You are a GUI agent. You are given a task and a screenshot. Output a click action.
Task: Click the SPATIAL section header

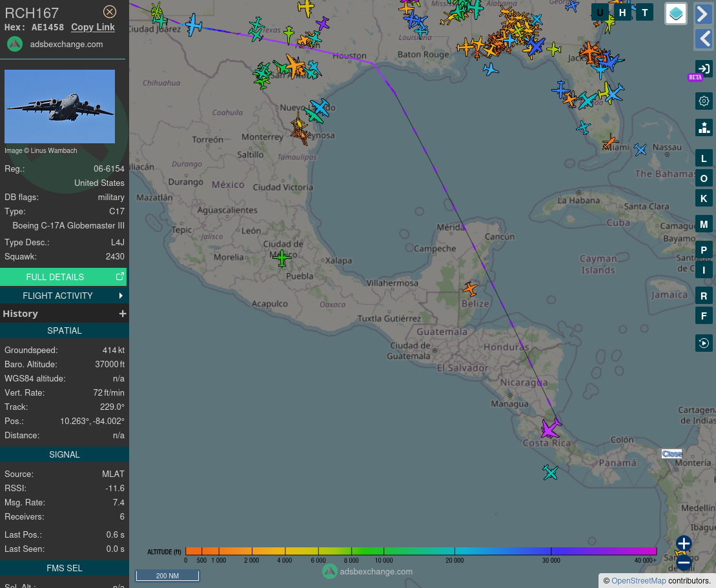coord(65,330)
